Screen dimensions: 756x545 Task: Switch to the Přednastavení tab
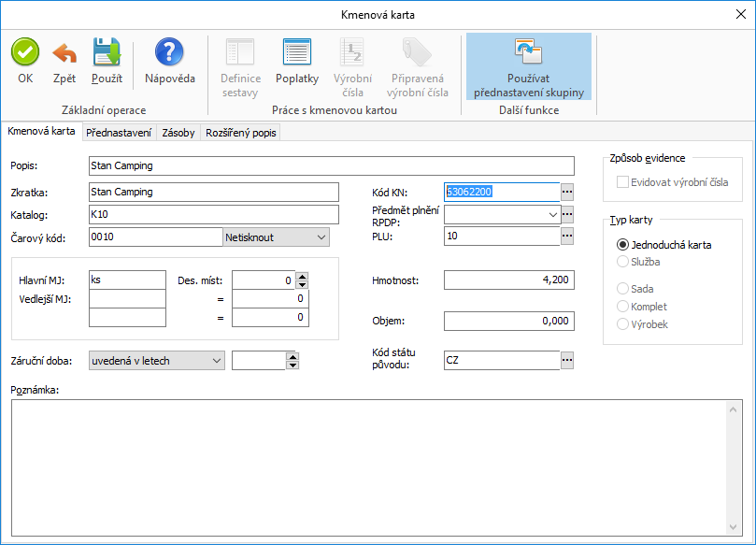119,133
